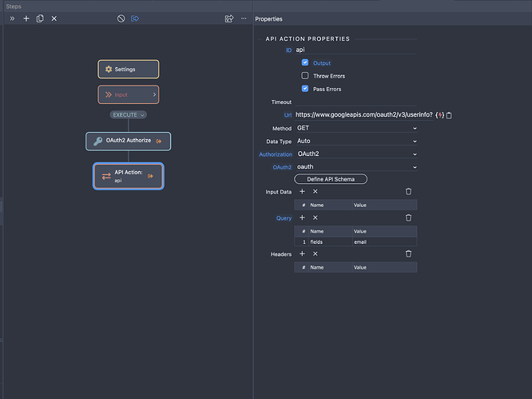Disable the Pass Errors checkbox
Viewport: 532px width, 399px height.
(x=305, y=89)
